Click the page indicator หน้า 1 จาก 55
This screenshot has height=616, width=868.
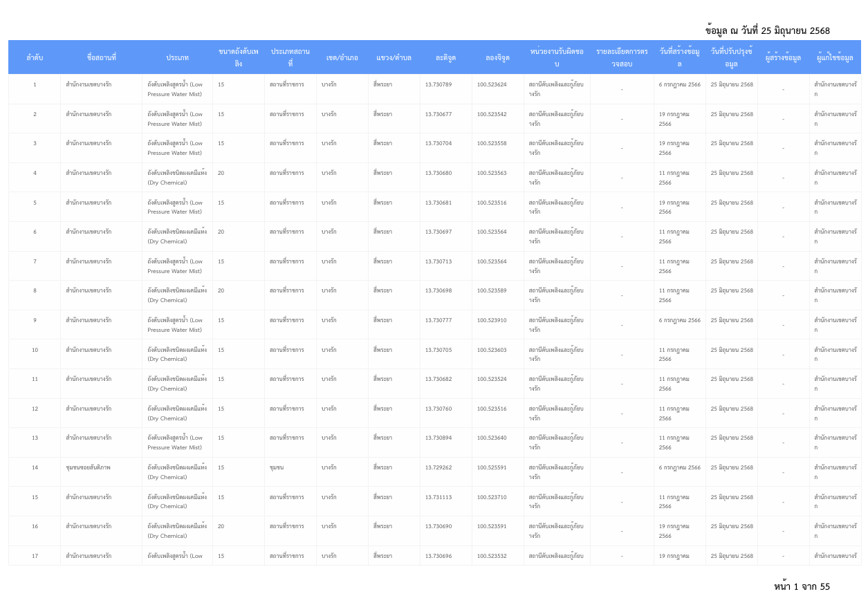[802, 586]
